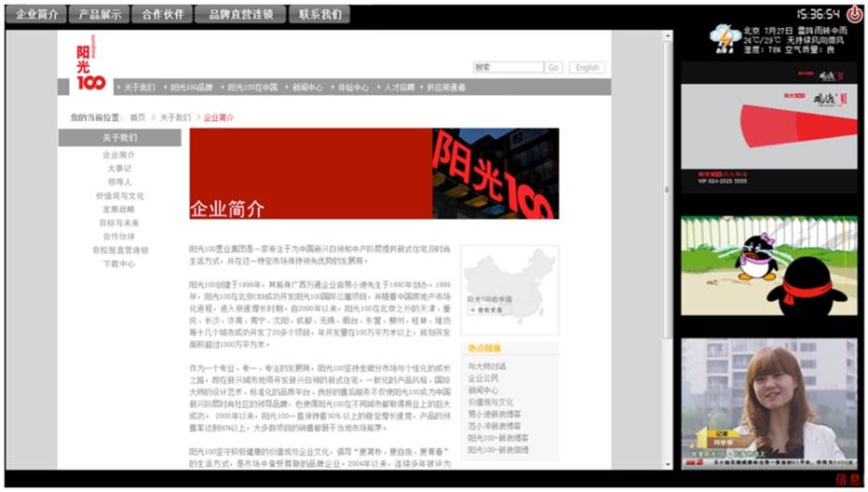Switch language with English button
868x492 pixels.
587,68
